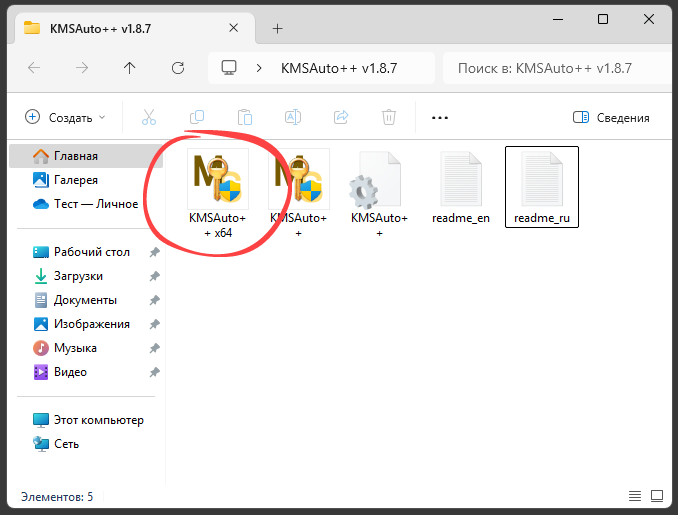Go up one folder level
This screenshot has height=515, width=678.
pos(129,68)
